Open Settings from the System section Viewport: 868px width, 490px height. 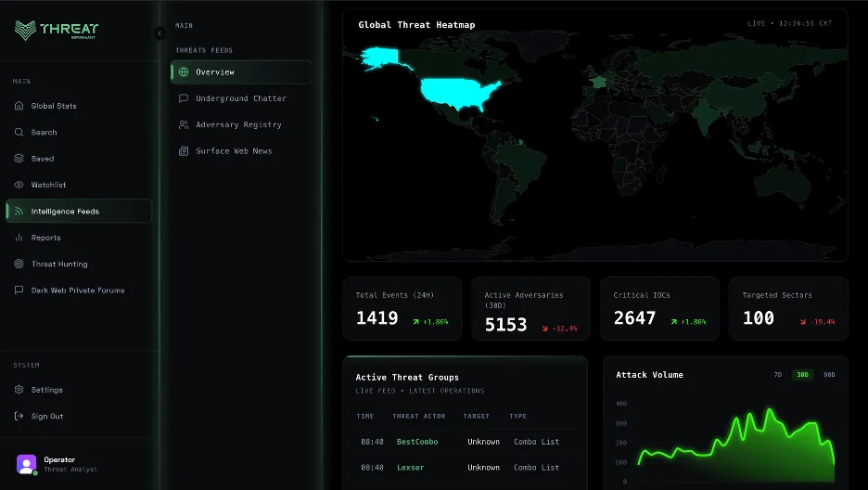click(x=79, y=390)
